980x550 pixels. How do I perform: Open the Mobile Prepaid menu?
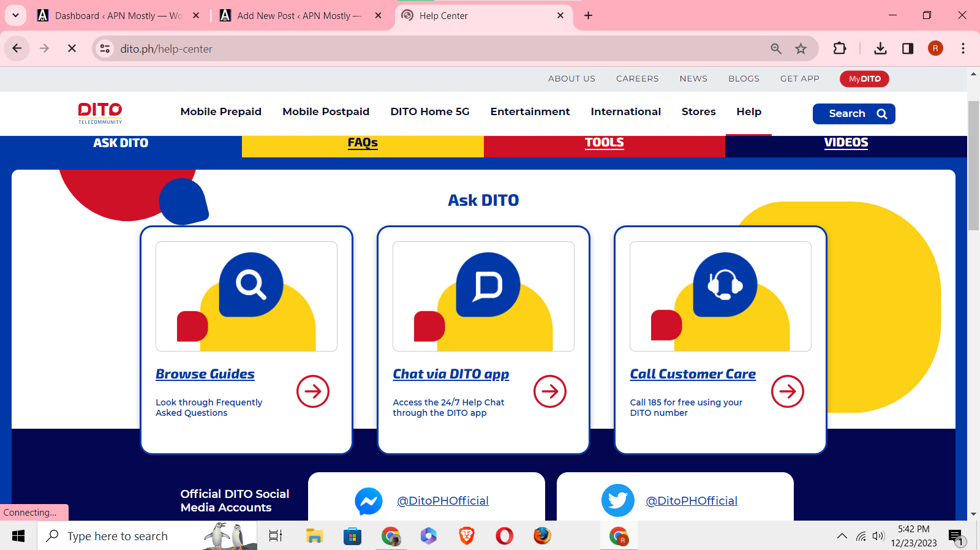(x=221, y=111)
